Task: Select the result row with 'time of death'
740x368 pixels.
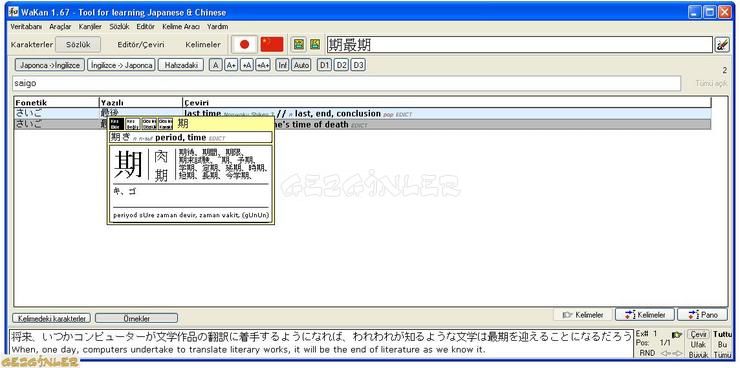Action: [362, 125]
